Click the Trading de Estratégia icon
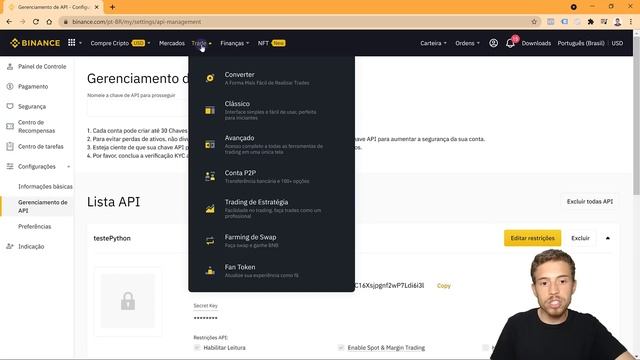This screenshot has width=640, height=360. [x=210, y=209]
